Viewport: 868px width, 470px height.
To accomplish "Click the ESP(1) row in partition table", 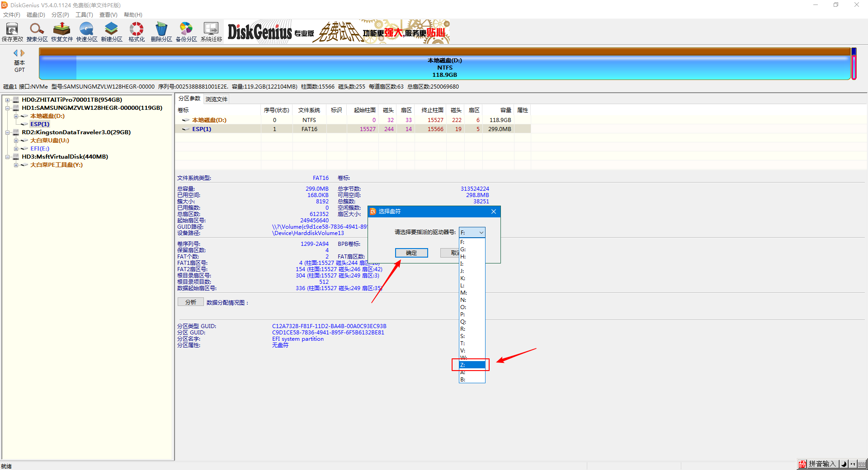I will [x=353, y=129].
